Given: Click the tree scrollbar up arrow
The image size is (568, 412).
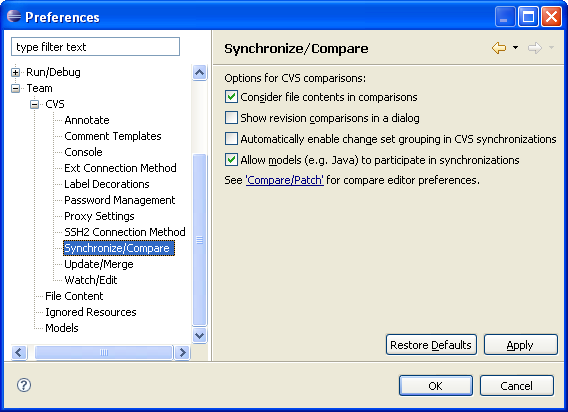Looking at the screenshot, I should click(x=200, y=72).
